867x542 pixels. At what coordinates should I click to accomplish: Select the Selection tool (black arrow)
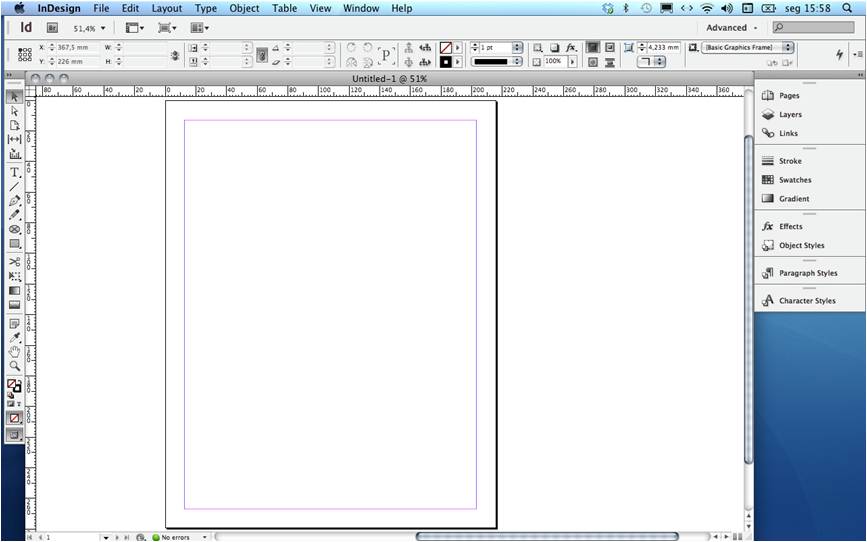coord(14,97)
